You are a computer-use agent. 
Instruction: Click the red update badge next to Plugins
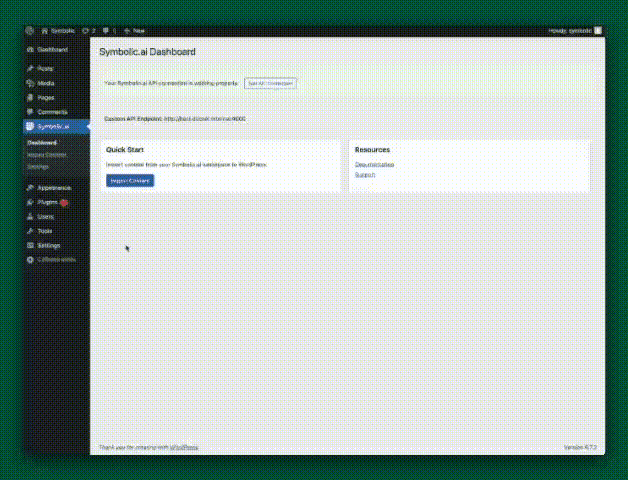tap(64, 203)
